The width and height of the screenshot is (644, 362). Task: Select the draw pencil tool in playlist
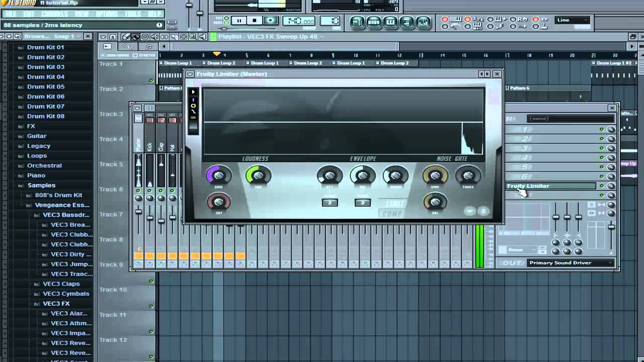tap(126, 37)
